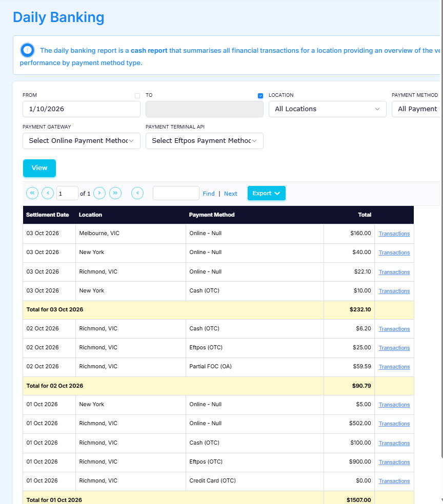This screenshot has height=504, width=443.
Task: Click the "Daily Banking" page heading
Action: [58, 17]
